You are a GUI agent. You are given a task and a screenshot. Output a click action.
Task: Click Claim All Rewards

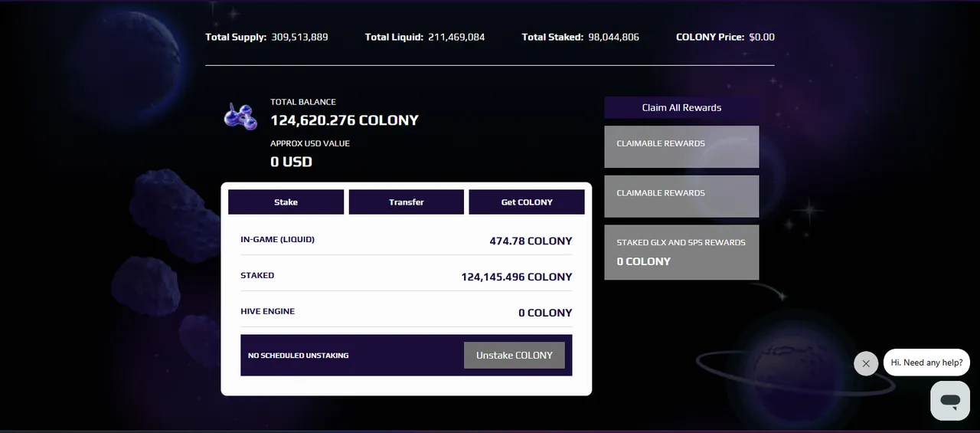coord(681,107)
